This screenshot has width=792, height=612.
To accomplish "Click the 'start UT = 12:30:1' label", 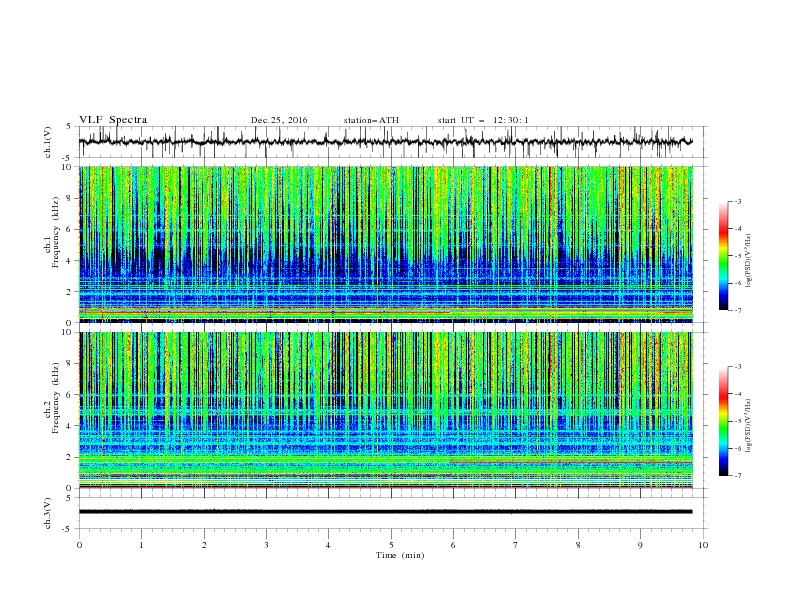I will [x=483, y=120].
